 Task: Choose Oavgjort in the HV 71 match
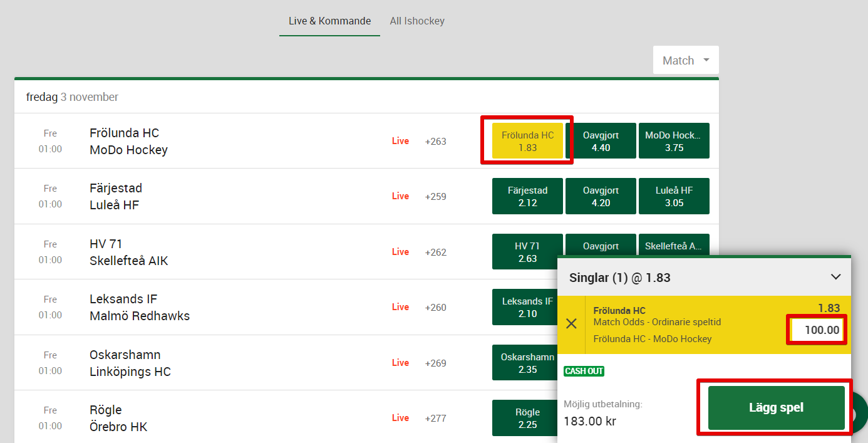(601, 244)
